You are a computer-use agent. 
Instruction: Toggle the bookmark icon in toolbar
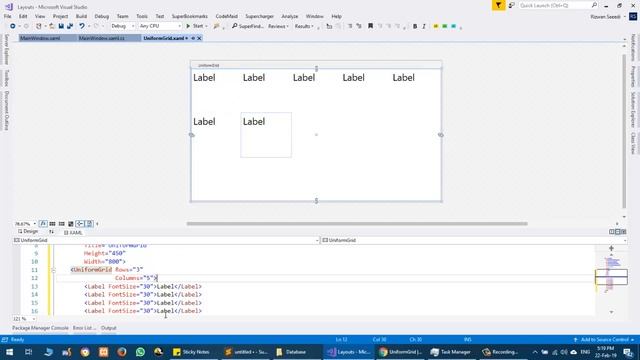[x=371, y=26]
